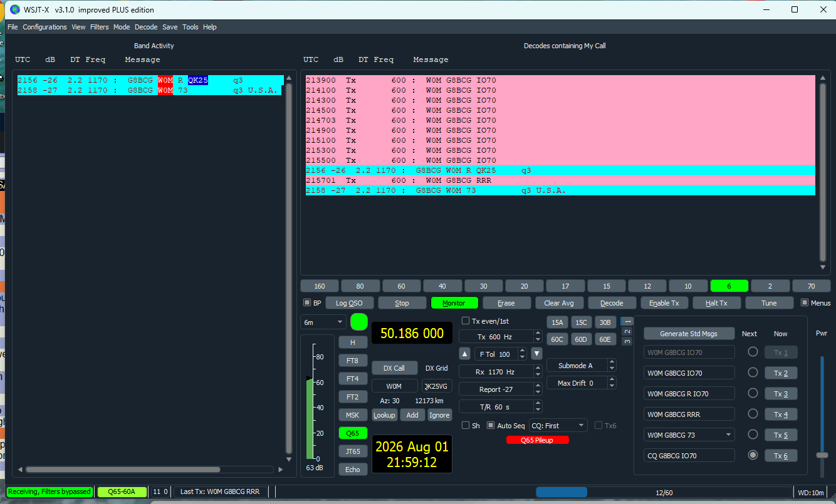Open the Decode menu
This screenshot has height=504, width=836.
click(146, 27)
